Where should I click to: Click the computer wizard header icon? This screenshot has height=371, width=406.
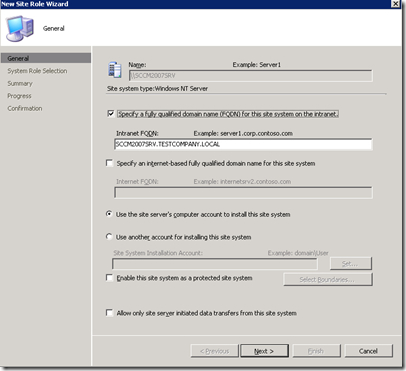coord(20,28)
